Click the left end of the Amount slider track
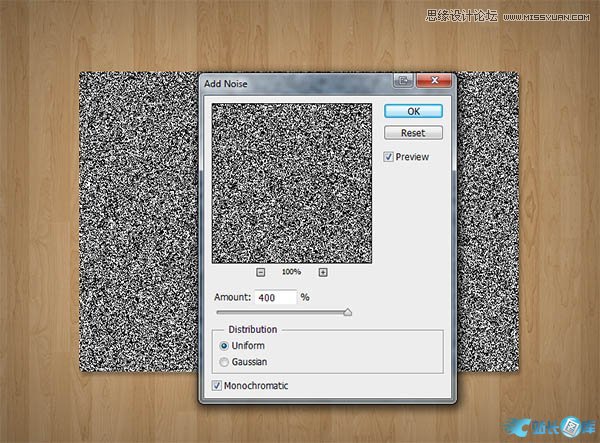This screenshot has width=600, height=443. tap(218, 314)
